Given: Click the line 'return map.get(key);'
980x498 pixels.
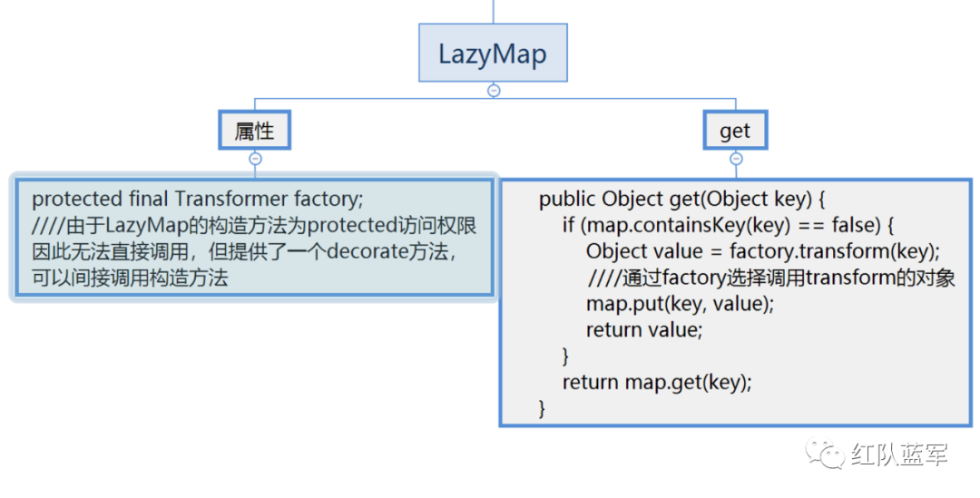Looking at the screenshot, I should pyautogui.click(x=657, y=382).
